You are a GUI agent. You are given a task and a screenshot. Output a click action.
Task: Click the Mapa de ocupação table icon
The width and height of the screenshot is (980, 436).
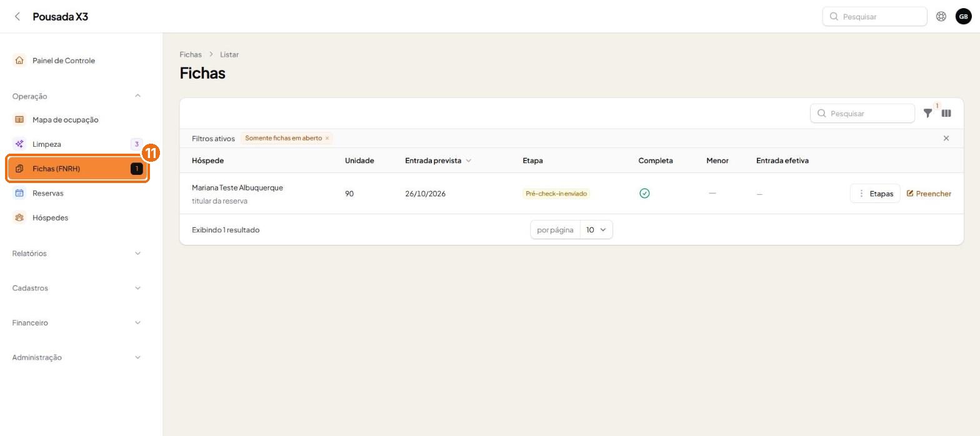click(19, 120)
